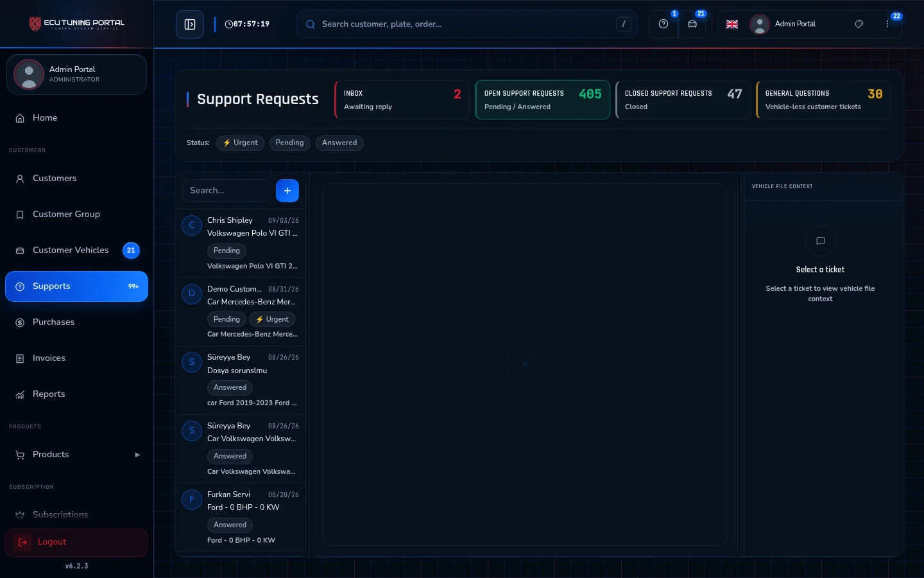The height and width of the screenshot is (578, 924).
Task: Open Subscriptions page
Action: tap(77, 515)
